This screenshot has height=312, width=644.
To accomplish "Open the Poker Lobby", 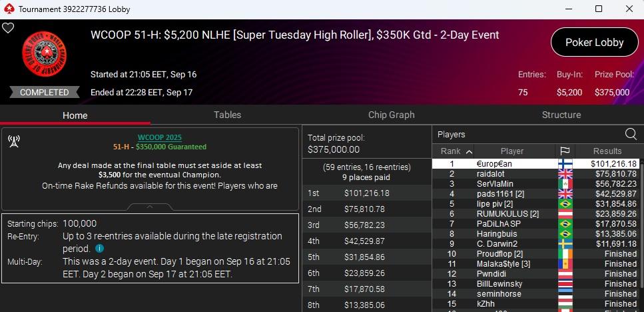I will click(594, 43).
